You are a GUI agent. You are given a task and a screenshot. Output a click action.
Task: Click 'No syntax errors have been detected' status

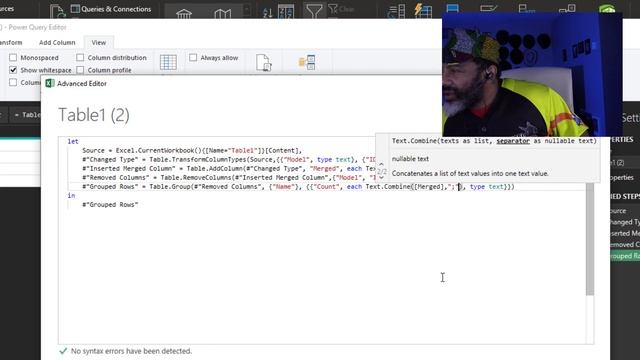coord(131,351)
